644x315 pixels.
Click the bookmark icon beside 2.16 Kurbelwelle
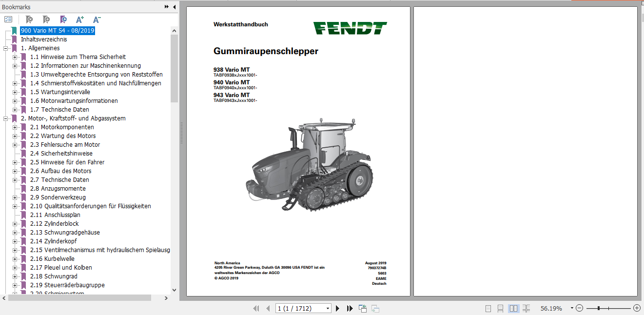tap(23, 259)
